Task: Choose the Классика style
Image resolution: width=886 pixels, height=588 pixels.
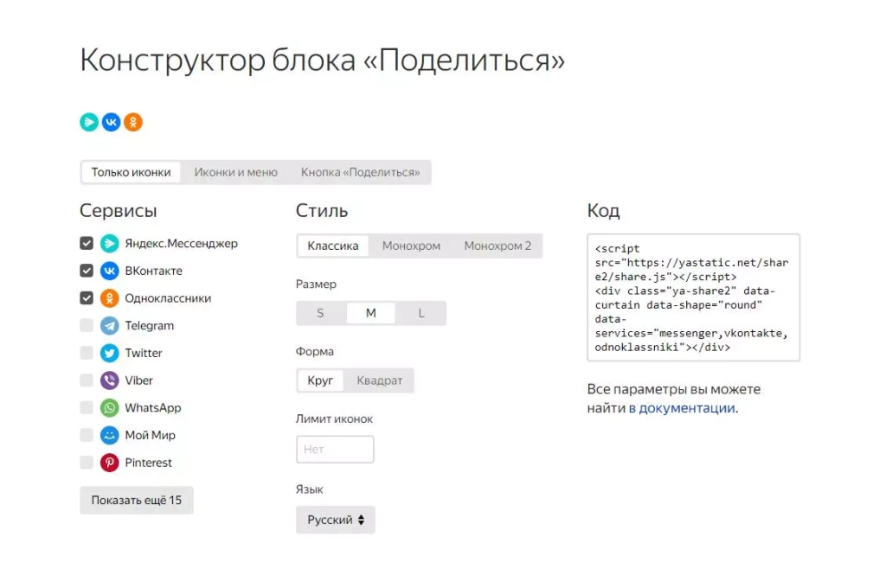Action: pyautogui.click(x=333, y=246)
